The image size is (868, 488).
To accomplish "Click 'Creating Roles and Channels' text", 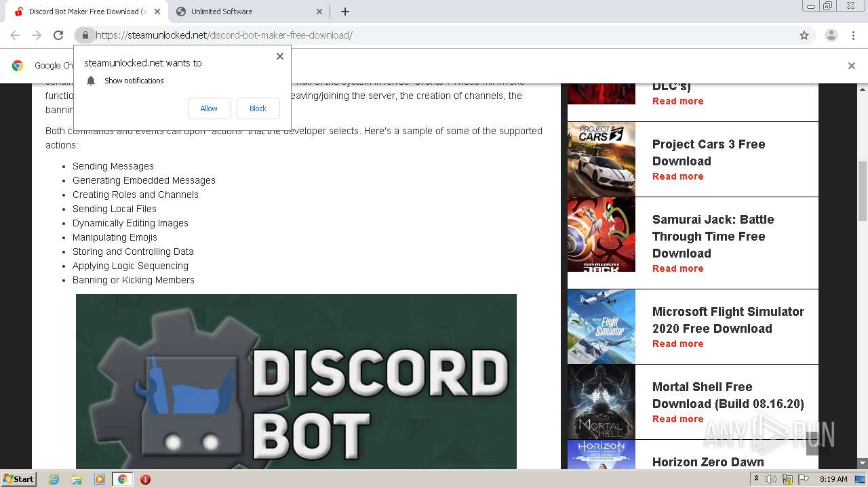I will tap(136, 195).
